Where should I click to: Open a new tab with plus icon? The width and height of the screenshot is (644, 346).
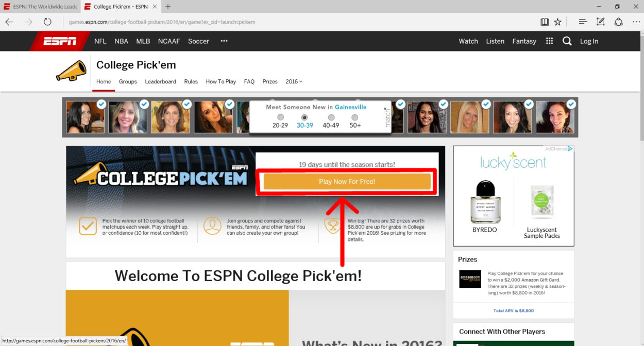(168, 7)
